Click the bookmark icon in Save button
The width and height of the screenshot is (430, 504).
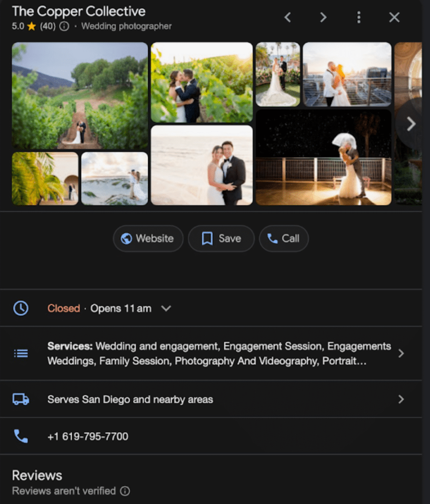tap(207, 239)
